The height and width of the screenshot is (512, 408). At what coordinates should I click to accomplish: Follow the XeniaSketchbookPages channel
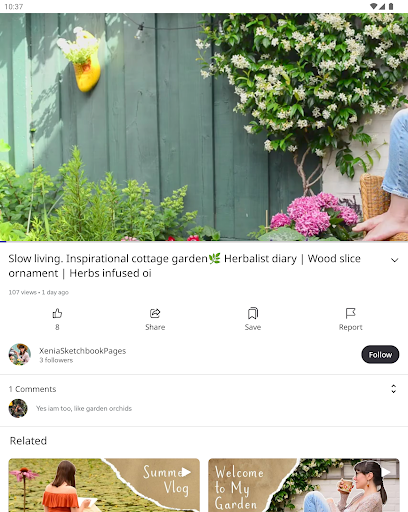click(x=380, y=354)
